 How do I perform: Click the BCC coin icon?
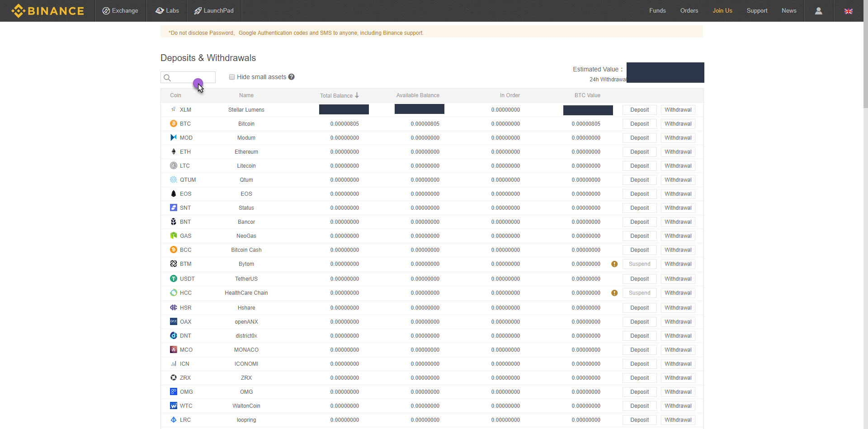[174, 250]
